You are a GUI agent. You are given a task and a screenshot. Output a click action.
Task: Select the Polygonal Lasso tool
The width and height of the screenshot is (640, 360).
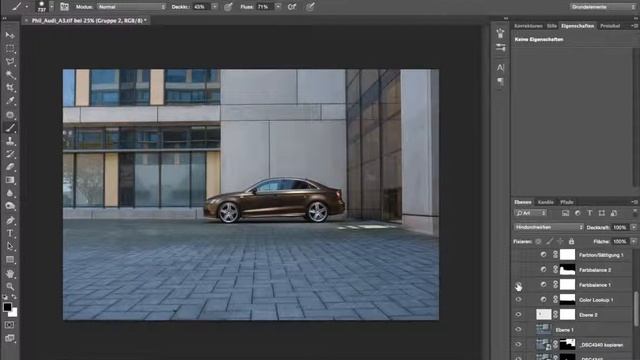pyautogui.click(x=10, y=62)
